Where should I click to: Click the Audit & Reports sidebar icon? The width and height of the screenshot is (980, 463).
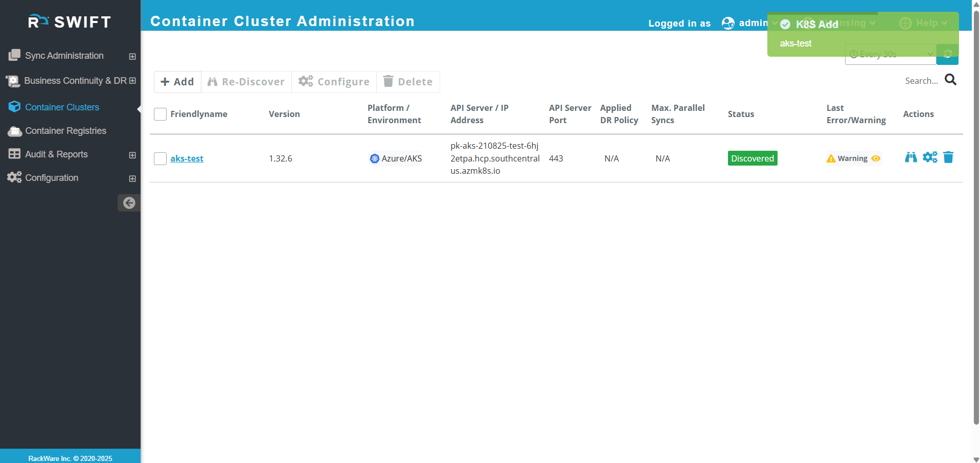click(14, 154)
